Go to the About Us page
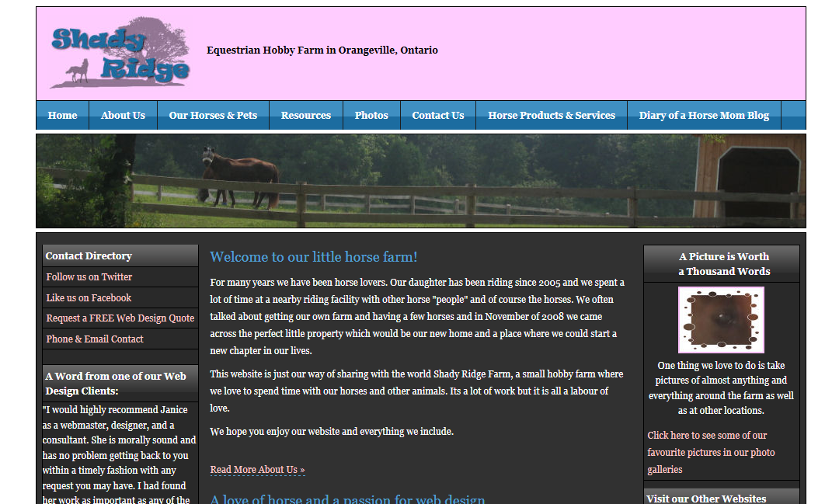839x504 pixels. [123, 116]
